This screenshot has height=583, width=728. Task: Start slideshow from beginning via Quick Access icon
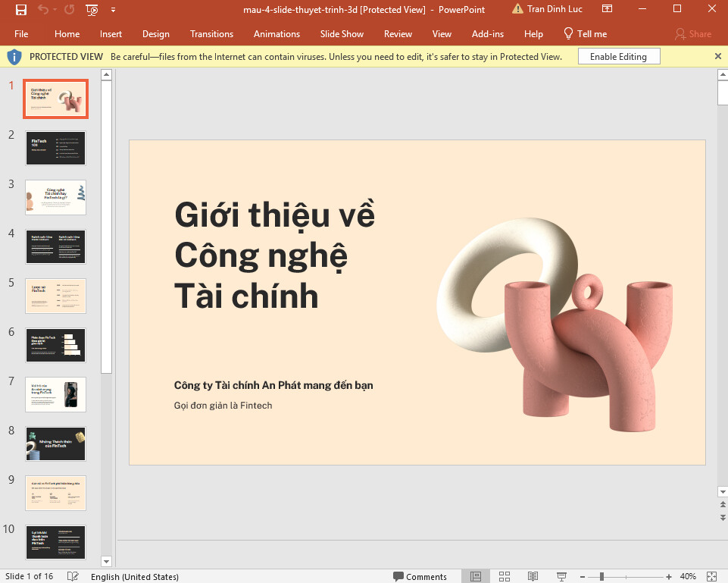click(91, 9)
